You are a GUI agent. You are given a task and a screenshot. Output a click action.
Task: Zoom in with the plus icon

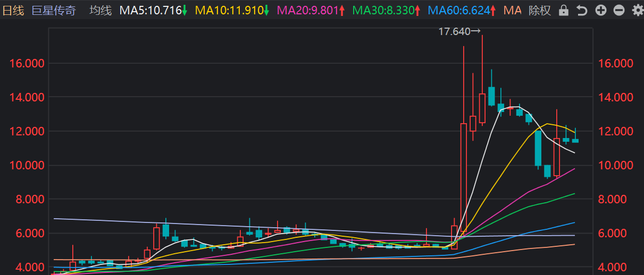[600, 10]
